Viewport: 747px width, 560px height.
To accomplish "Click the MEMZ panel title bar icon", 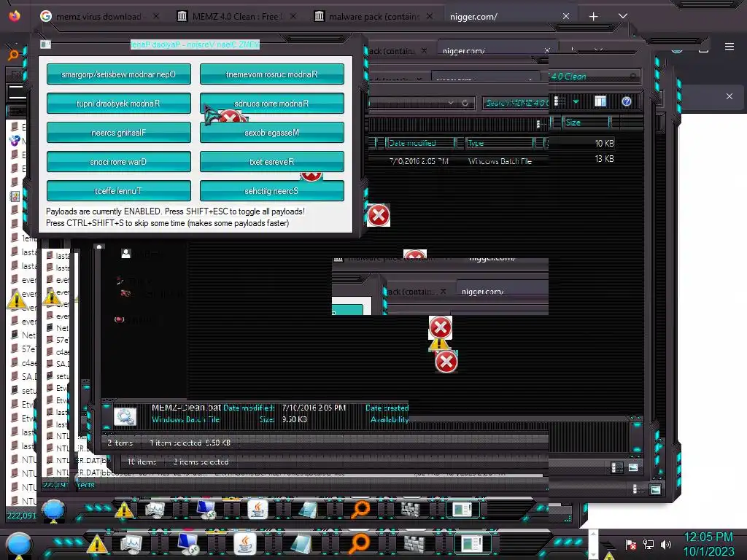I will click(45, 44).
